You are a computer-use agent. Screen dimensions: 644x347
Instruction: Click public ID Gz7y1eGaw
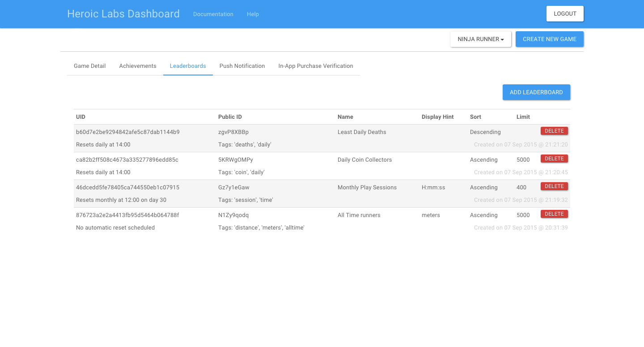[x=234, y=188]
